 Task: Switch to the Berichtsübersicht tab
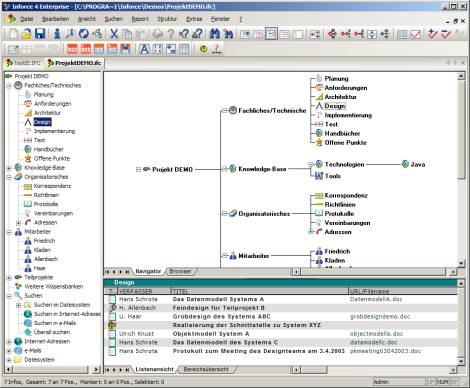(206, 369)
